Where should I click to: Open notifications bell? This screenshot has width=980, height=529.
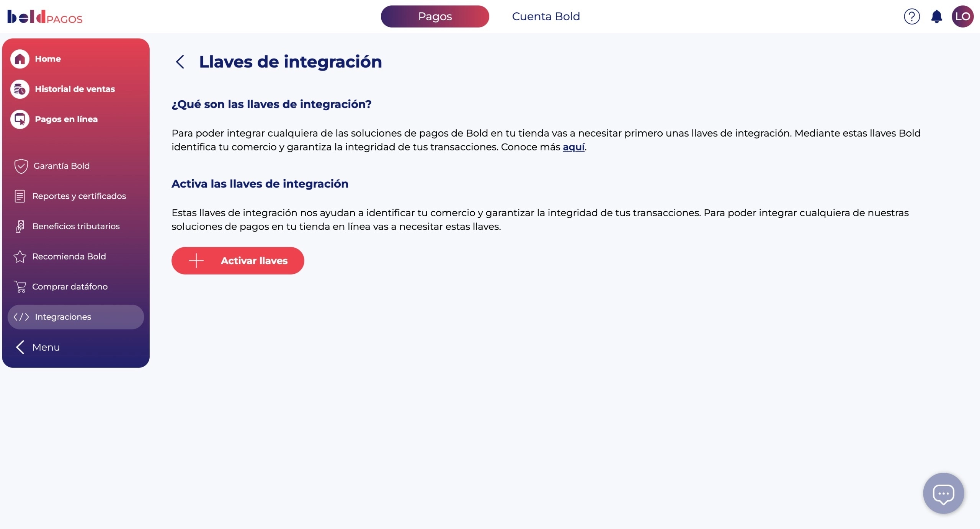pos(936,16)
